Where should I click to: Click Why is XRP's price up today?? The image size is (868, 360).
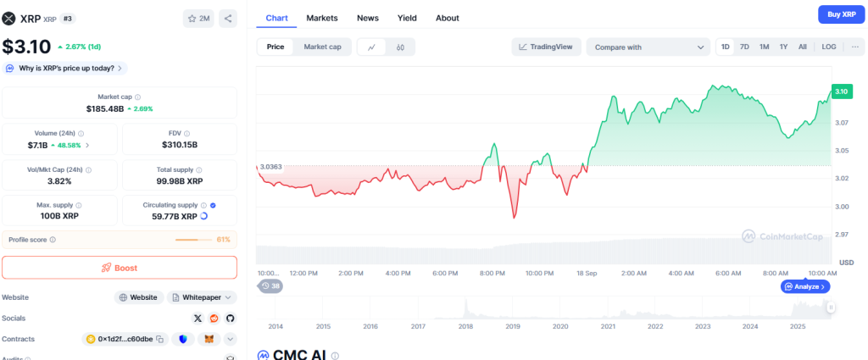tap(65, 68)
